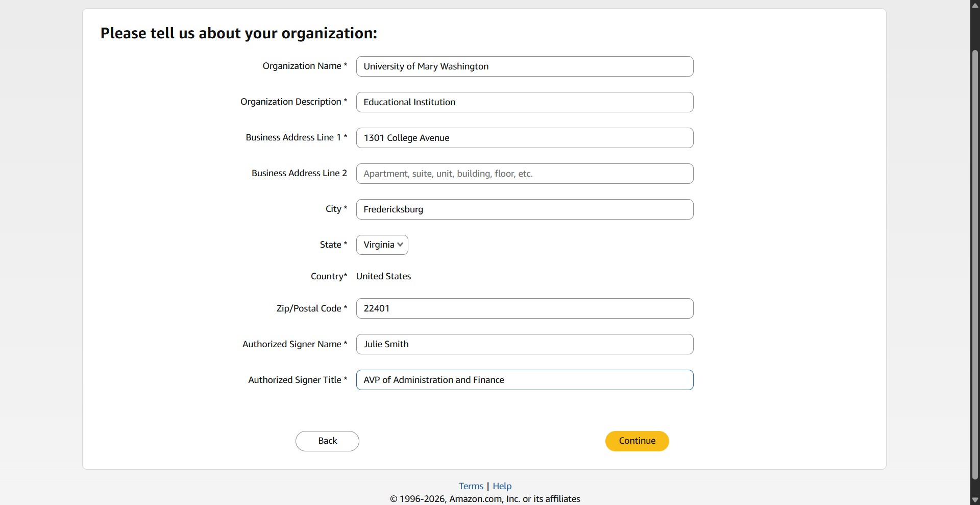
Task: Click the Business Address Line 1 field
Action: (525, 137)
